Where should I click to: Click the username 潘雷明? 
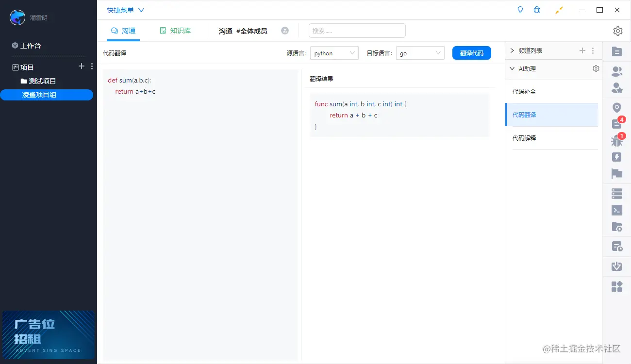[x=38, y=17]
